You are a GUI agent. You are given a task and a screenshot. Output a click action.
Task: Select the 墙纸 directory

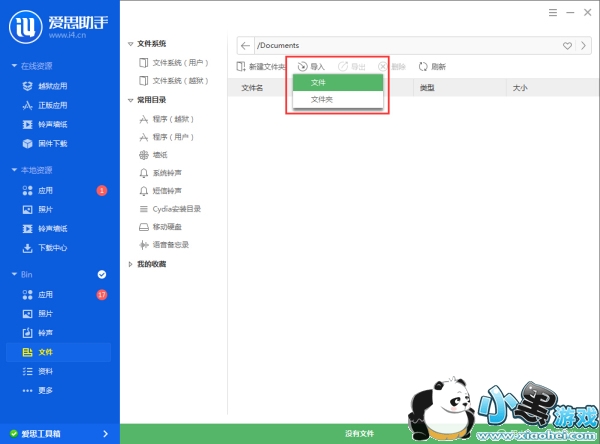[x=153, y=155]
